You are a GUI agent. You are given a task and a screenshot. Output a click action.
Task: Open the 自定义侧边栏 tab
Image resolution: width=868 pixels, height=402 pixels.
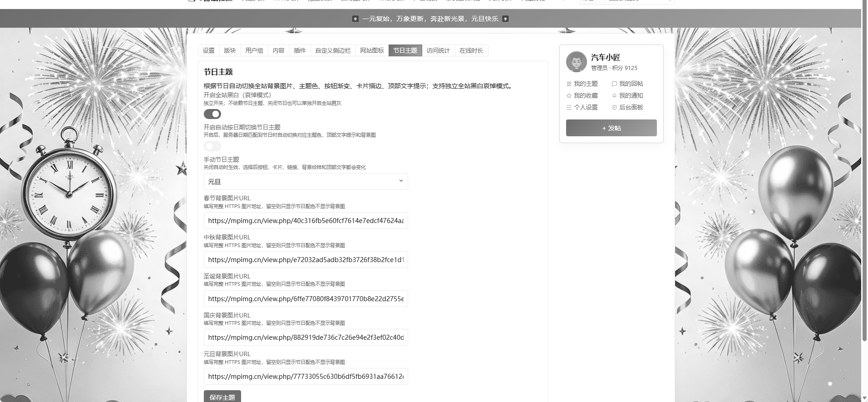point(333,50)
